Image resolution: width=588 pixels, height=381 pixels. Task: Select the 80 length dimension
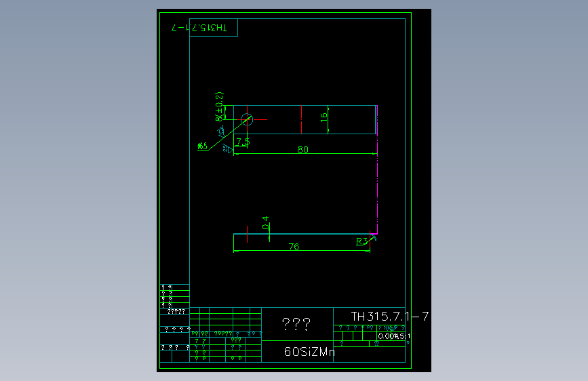302,149
